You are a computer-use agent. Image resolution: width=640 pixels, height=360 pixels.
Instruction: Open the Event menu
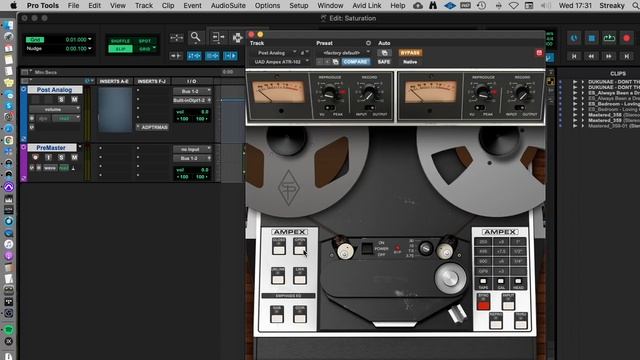[x=192, y=5]
